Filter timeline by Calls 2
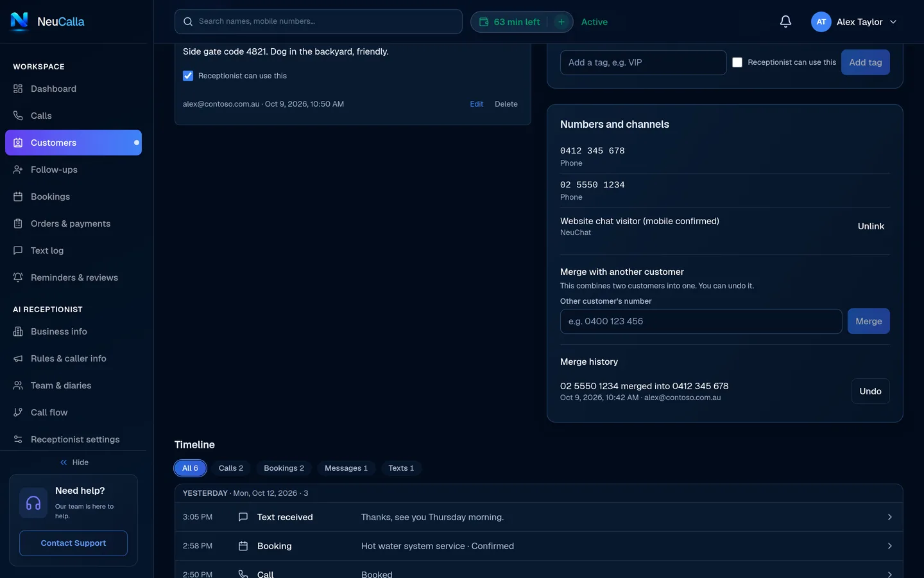 231,468
